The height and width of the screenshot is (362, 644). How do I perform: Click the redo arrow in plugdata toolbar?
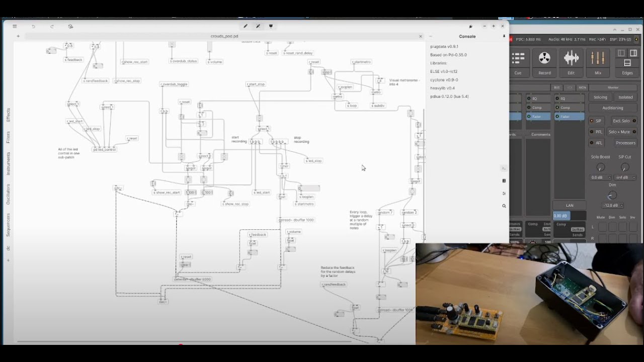[52, 26]
